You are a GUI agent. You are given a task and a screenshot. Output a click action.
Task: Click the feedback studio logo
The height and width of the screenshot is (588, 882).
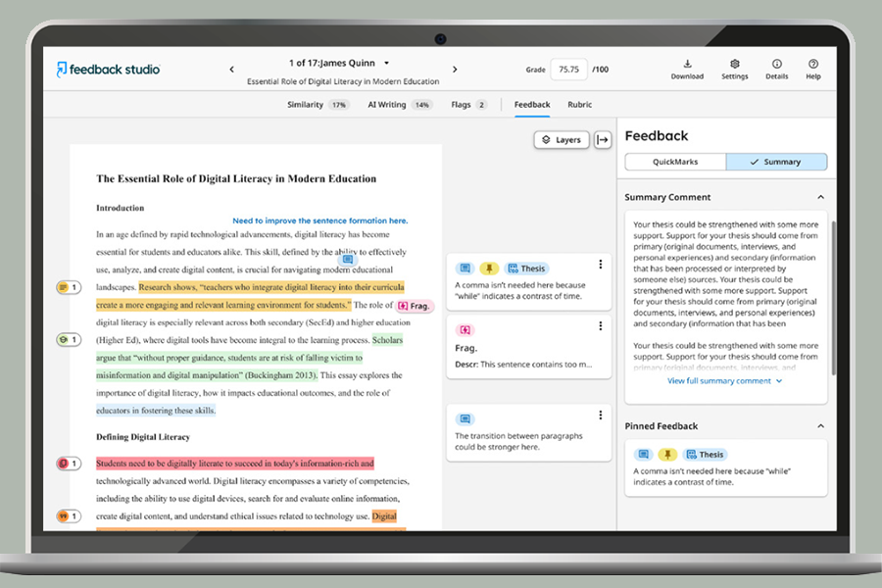click(108, 70)
